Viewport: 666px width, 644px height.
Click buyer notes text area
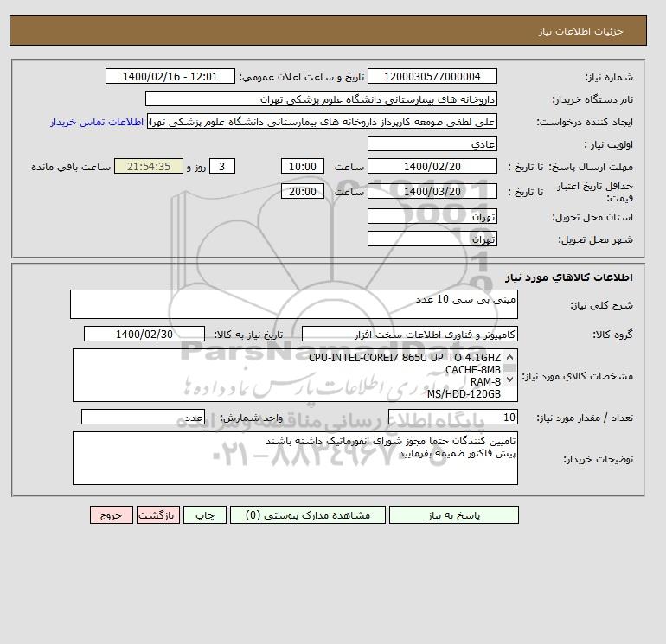pos(295,458)
